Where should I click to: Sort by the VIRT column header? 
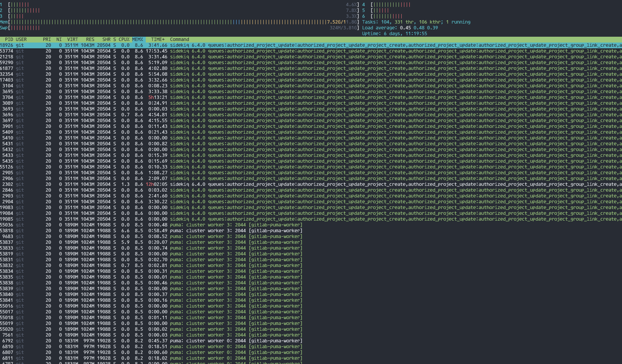click(72, 39)
